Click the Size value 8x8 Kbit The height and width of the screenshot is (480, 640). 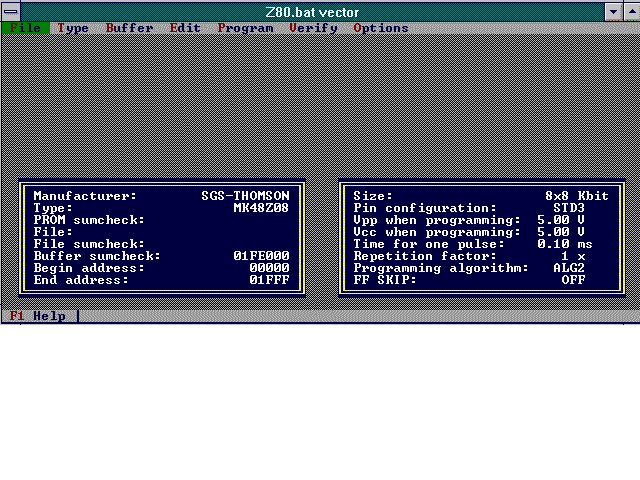[577, 196]
